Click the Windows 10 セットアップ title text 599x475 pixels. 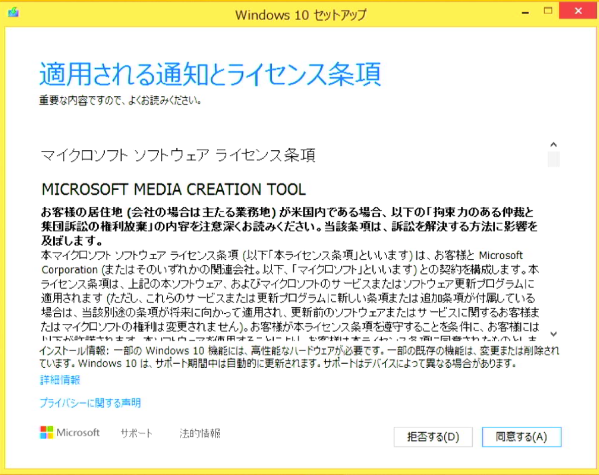point(301,15)
